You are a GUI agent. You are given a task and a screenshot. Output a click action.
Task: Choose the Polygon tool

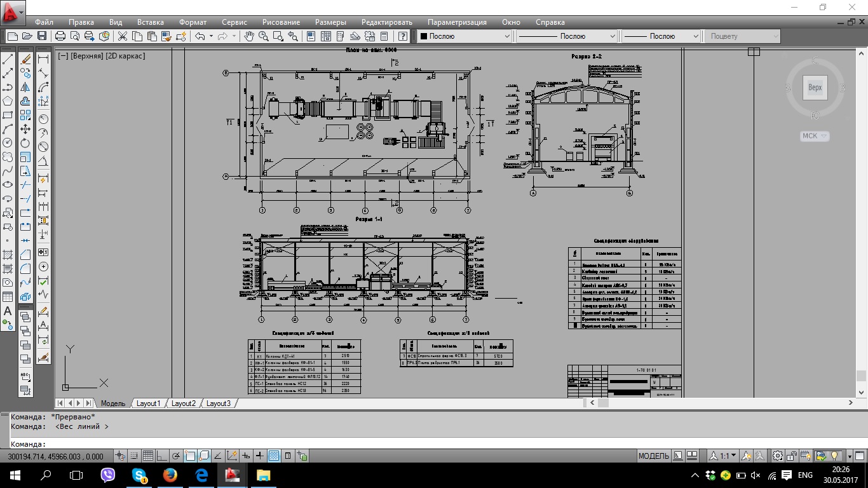[8, 101]
